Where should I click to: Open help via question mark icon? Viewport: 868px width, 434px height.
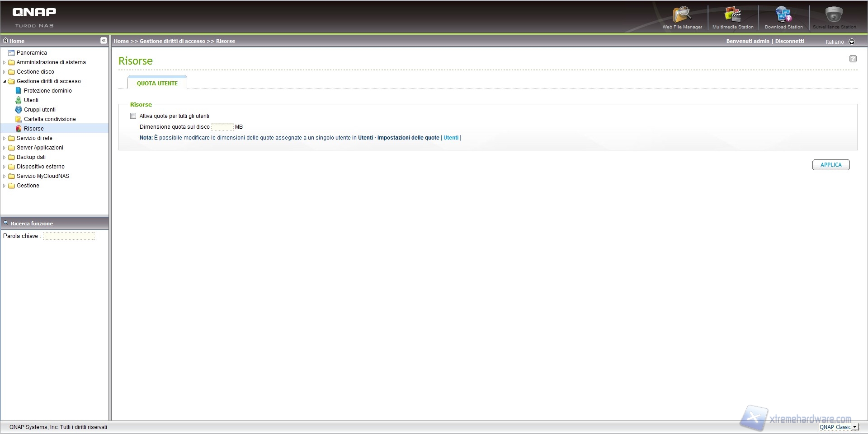[853, 59]
